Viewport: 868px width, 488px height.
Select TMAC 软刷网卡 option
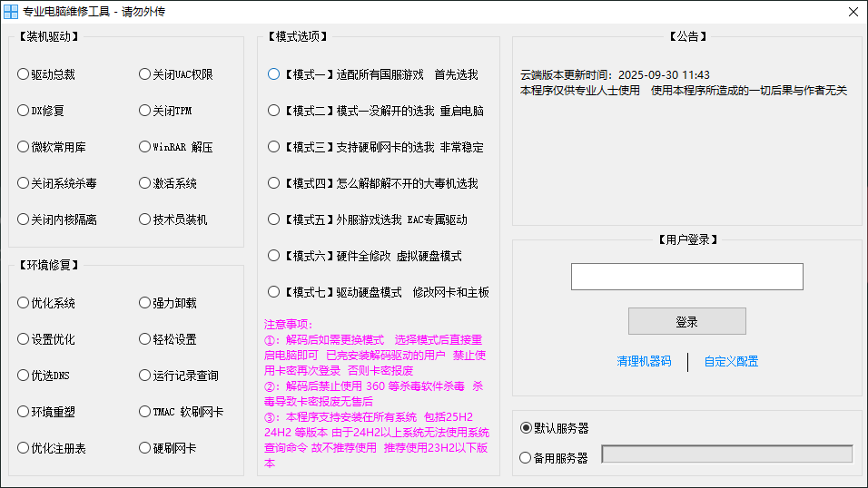click(x=145, y=412)
